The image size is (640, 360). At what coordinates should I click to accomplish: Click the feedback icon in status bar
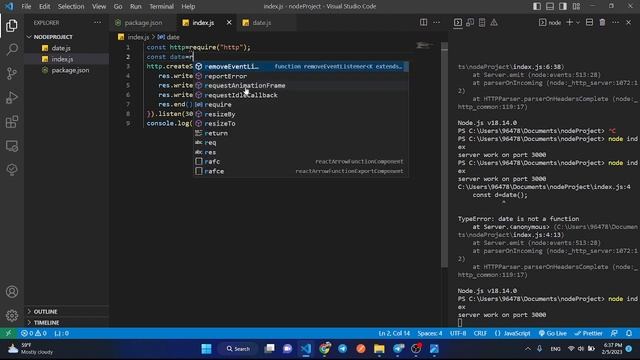tap(614, 333)
